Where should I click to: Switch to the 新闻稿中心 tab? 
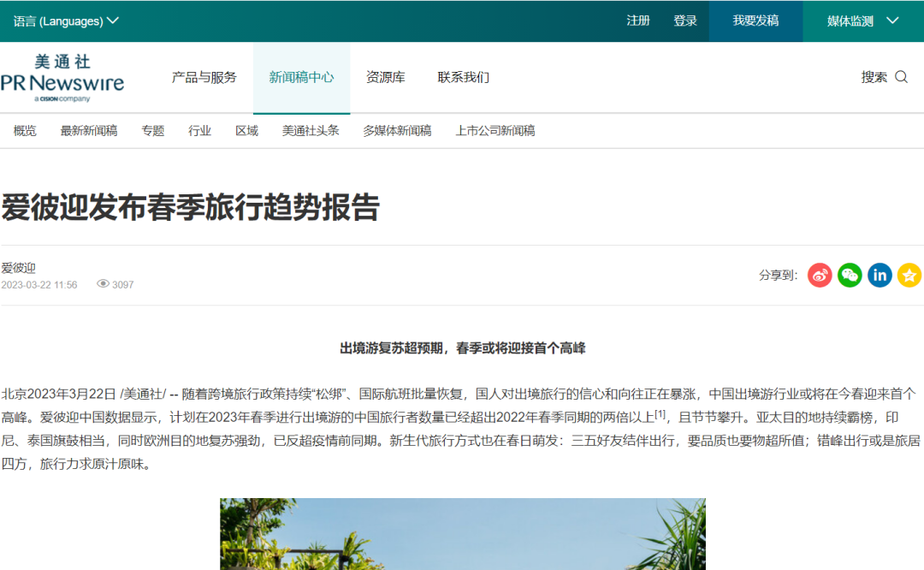(x=301, y=77)
